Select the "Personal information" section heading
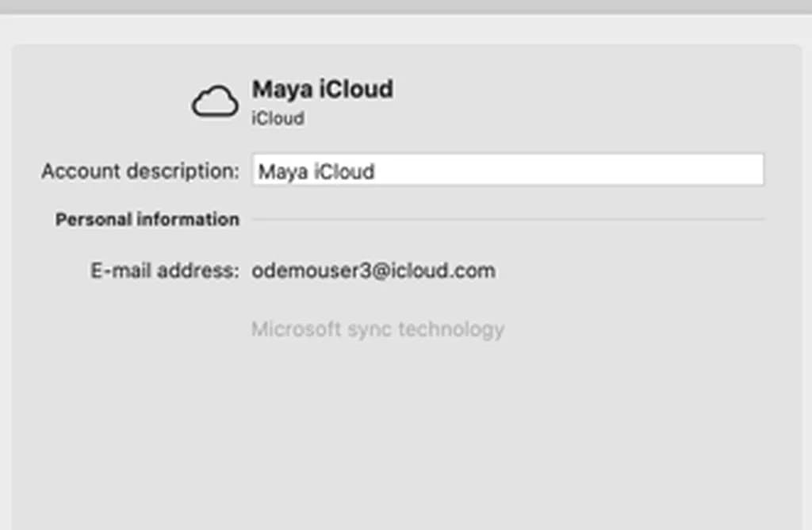812x530 pixels. (147, 220)
